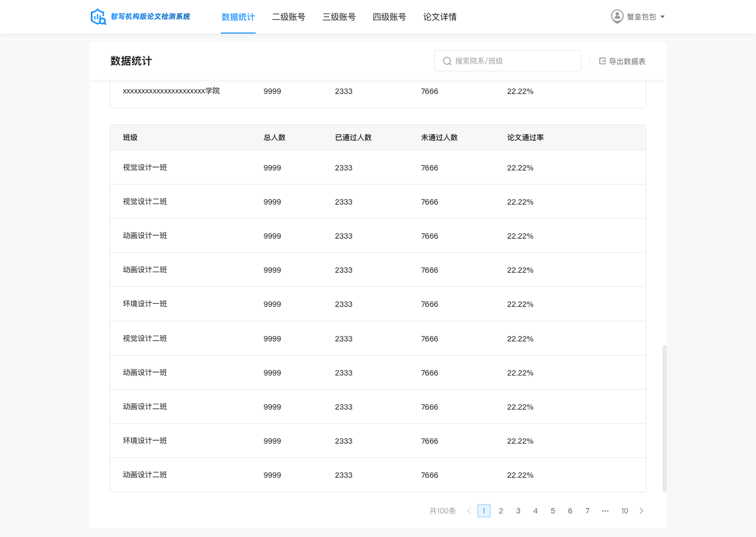The image size is (756, 537).
Task: Click the vertical scrollbar thumb
Action: pos(664,418)
